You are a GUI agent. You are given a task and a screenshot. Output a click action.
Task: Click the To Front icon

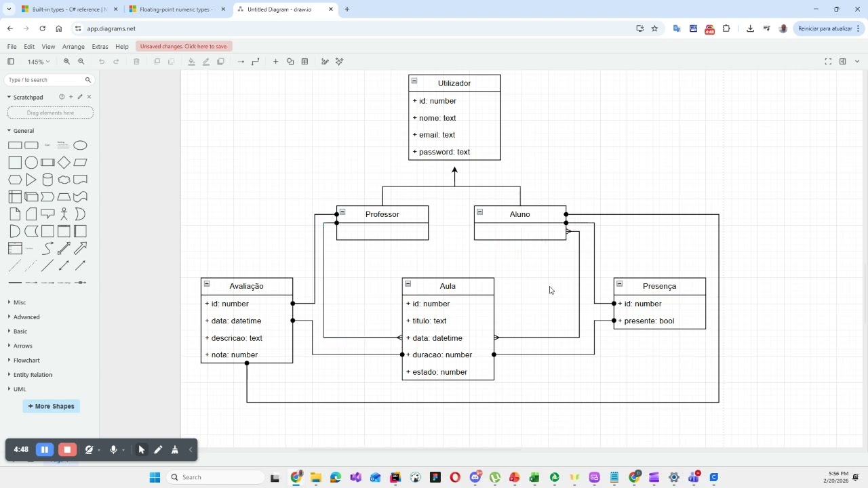[157, 62]
